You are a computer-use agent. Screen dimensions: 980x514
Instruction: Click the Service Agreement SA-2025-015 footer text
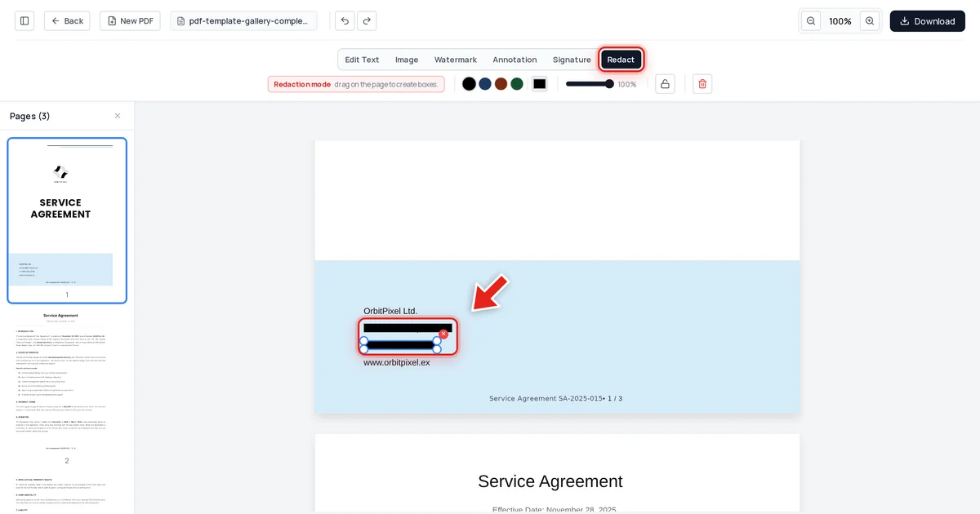click(x=545, y=398)
